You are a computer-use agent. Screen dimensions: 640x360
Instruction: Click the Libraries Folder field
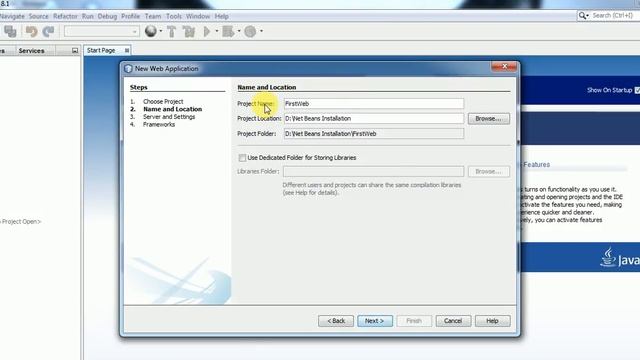[373, 171]
